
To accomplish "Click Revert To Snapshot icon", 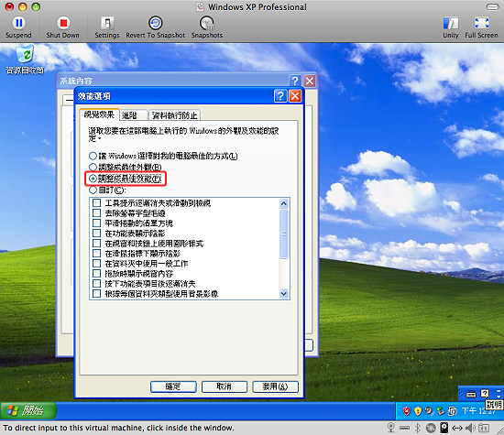I will point(155,27).
